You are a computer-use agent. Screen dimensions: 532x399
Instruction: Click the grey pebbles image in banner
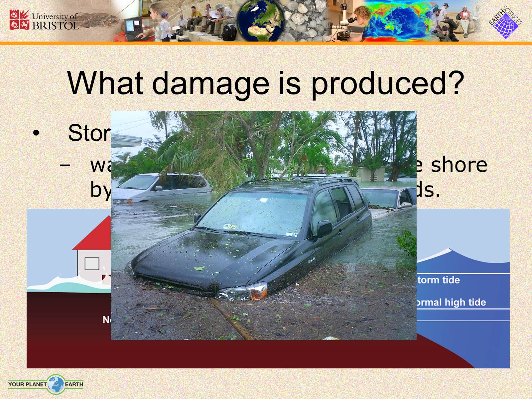coord(304,20)
